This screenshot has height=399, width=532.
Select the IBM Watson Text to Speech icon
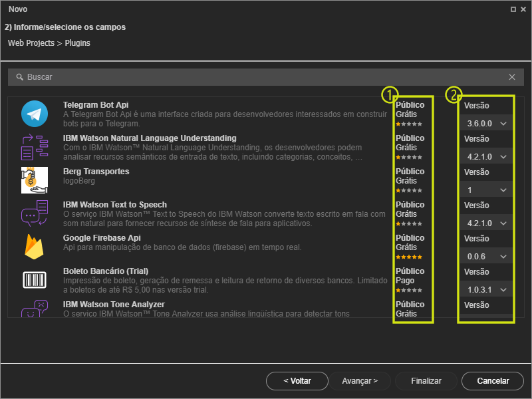(x=35, y=213)
